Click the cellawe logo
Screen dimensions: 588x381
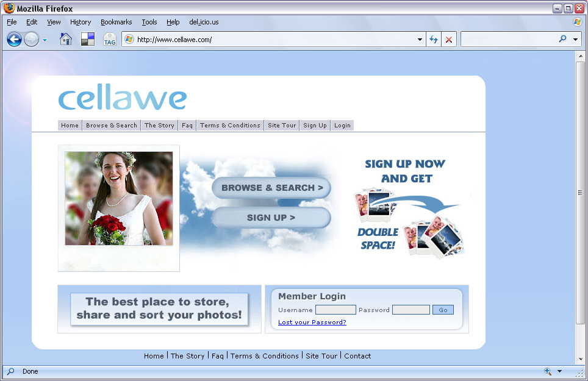[x=122, y=97]
